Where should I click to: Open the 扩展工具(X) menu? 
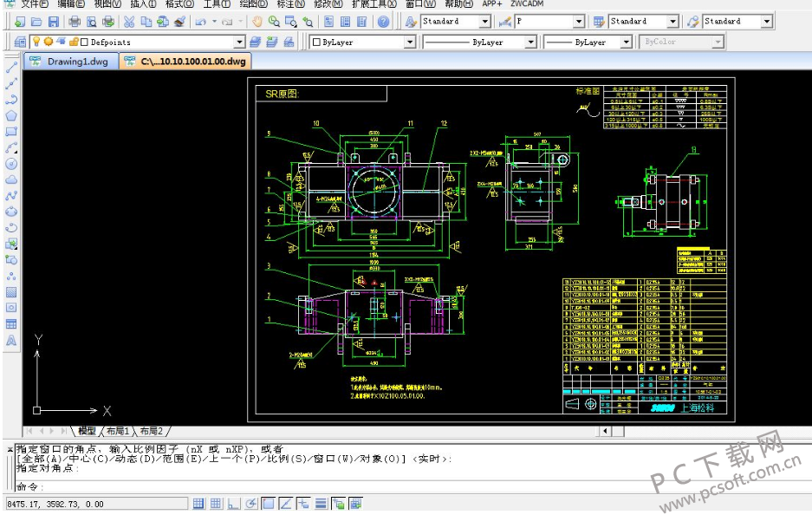374,3
